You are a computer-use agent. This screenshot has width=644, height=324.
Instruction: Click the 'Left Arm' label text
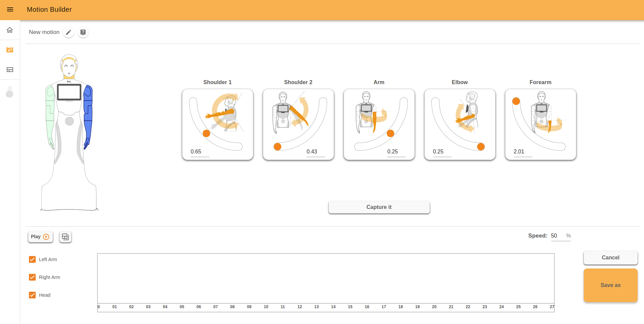(x=48, y=259)
